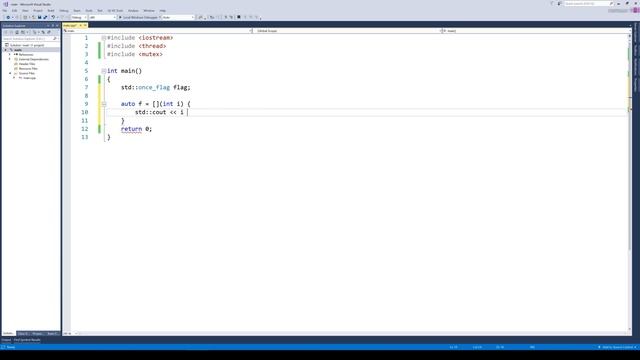The image size is (640, 360).
Task: Expand the External Dependencies node
Action: pyautogui.click(x=10, y=59)
